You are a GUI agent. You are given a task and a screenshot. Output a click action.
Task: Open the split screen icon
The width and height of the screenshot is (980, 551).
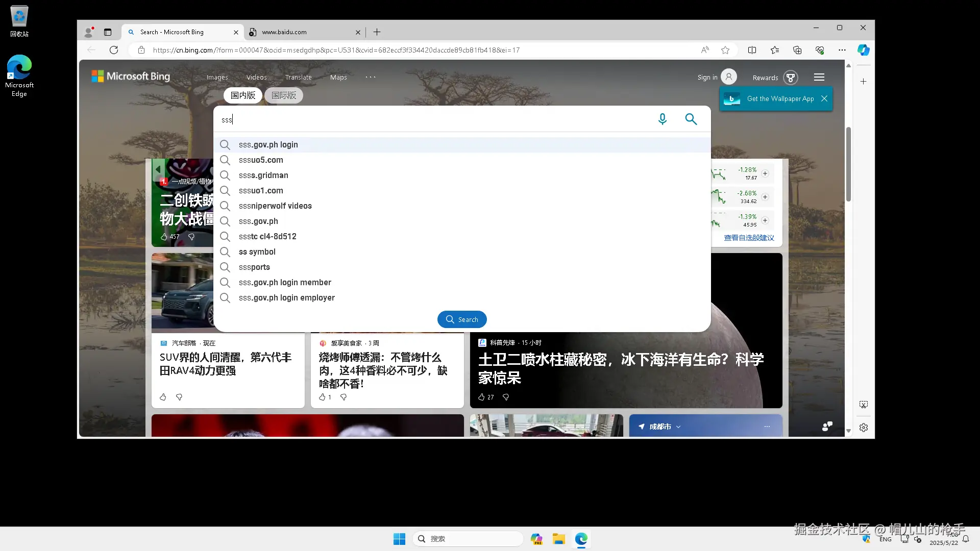pyautogui.click(x=752, y=50)
